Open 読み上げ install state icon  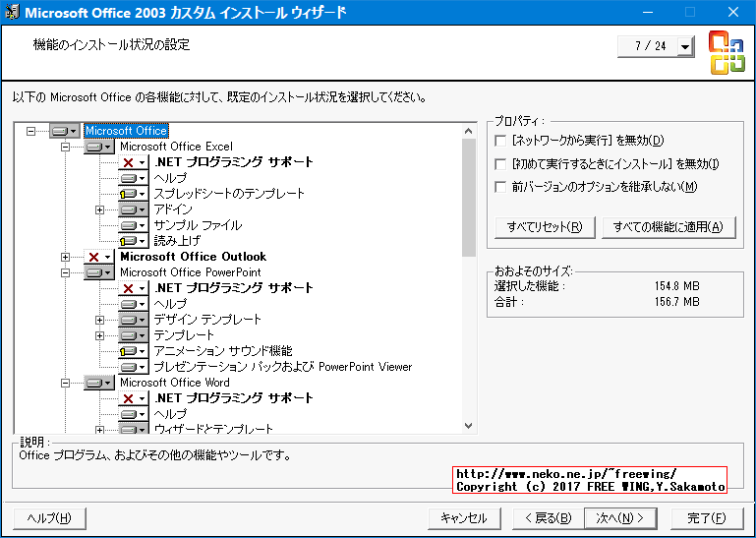[x=133, y=241]
